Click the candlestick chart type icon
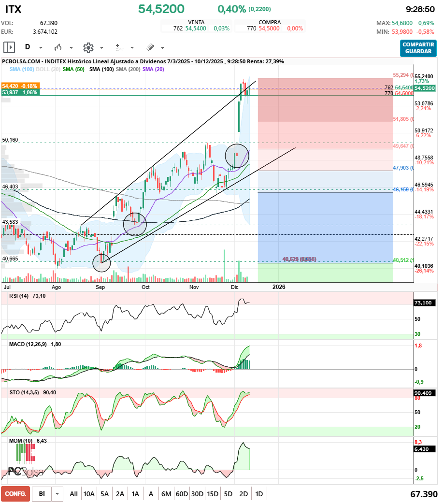 58,47
